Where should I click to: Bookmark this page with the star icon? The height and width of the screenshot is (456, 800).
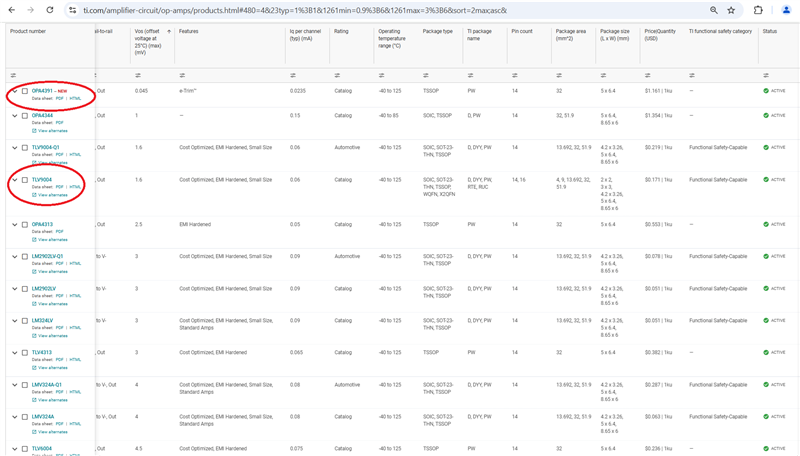(731, 10)
